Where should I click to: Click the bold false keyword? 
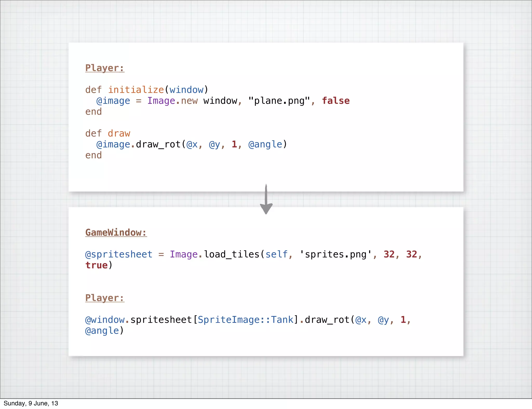coord(336,101)
